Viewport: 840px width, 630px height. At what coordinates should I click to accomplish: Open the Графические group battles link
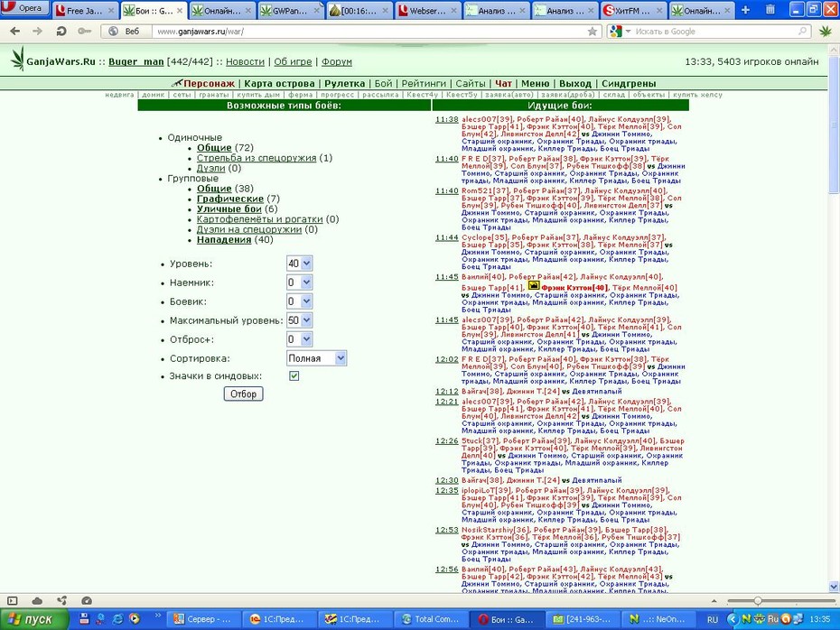pyautogui.click(x=229, y=199)
